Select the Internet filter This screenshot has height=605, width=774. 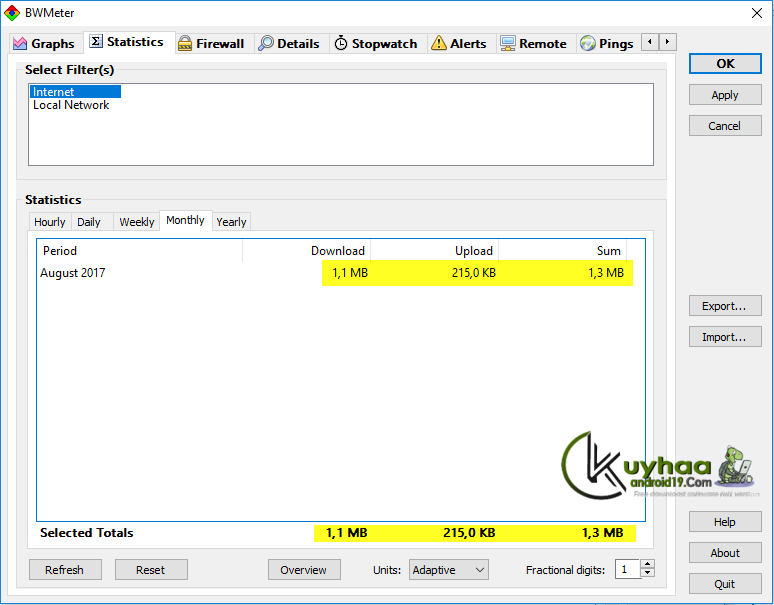pyautogui.click(x=75, y=92)
